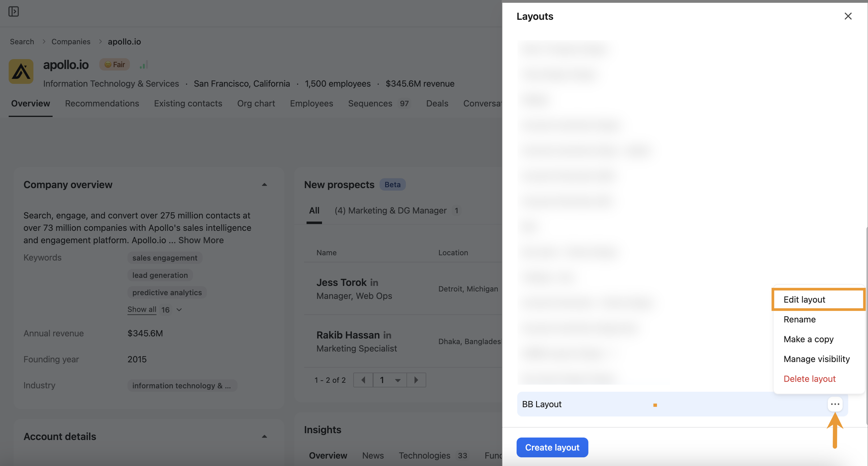Viewport: 868px width, 466px height.
Task: Open Rakib Hassan's LinkedIn profile icon
Action: (387, 335)
